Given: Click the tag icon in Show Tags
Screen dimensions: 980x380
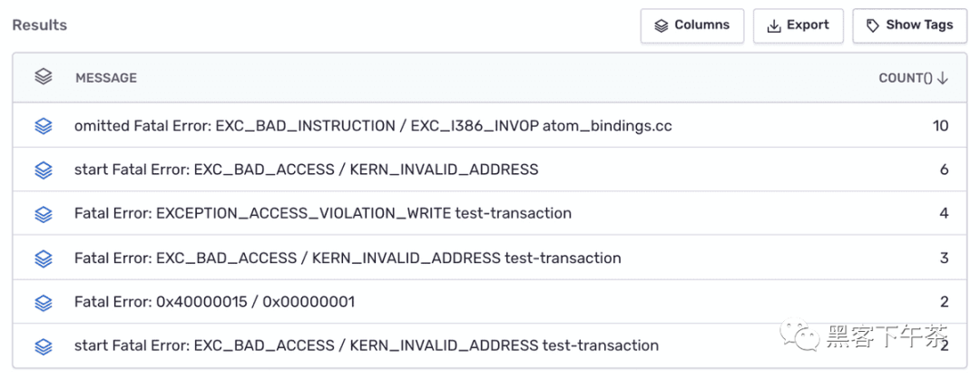Looking at the screenshot, I should 873,25.
